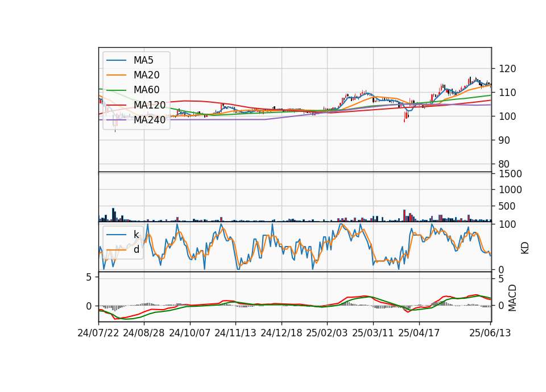This screenshot has height=392, width=546.
Task: Click the 1500 volume axis label
Action: [x=511, y=174]
